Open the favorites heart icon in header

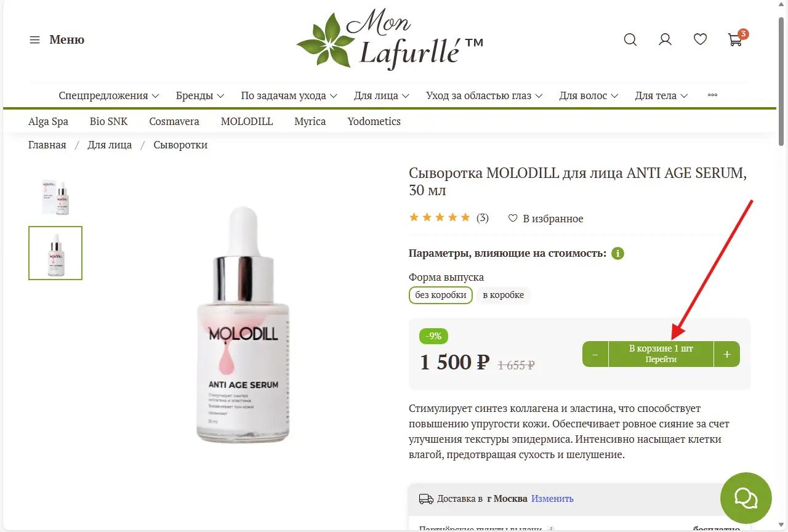point(700,40)
